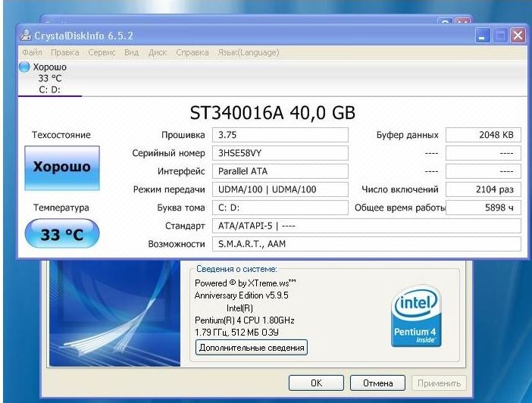532x403 pixels.
Task: Click the firmware field showing 3.75
Action: [280, 135]
